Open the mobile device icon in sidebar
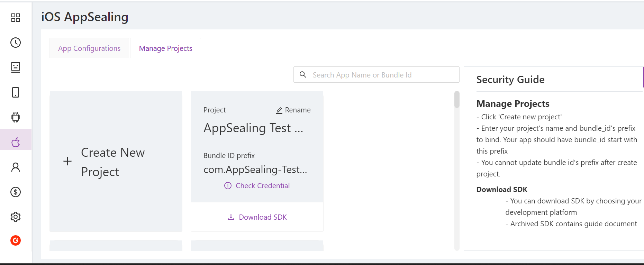This screenshot has height=265, width=644. [16, 92]
